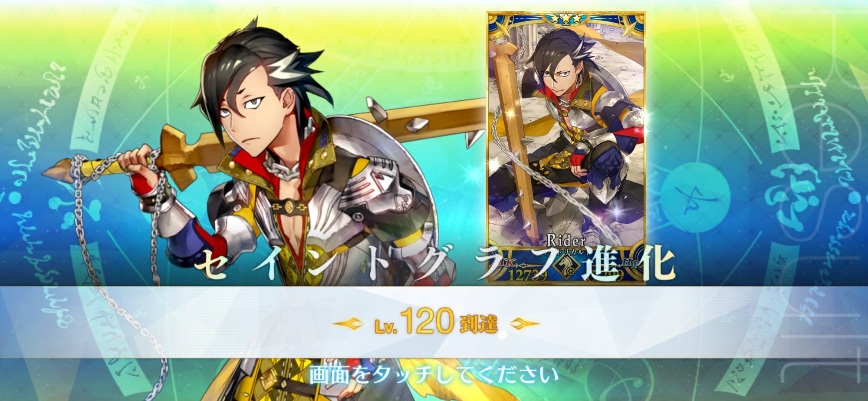Click the Rider class label on card

[x=566, y=240]
